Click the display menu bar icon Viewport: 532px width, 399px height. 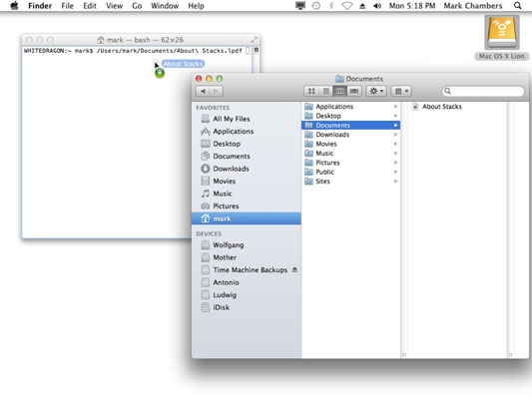pos(300,6)
